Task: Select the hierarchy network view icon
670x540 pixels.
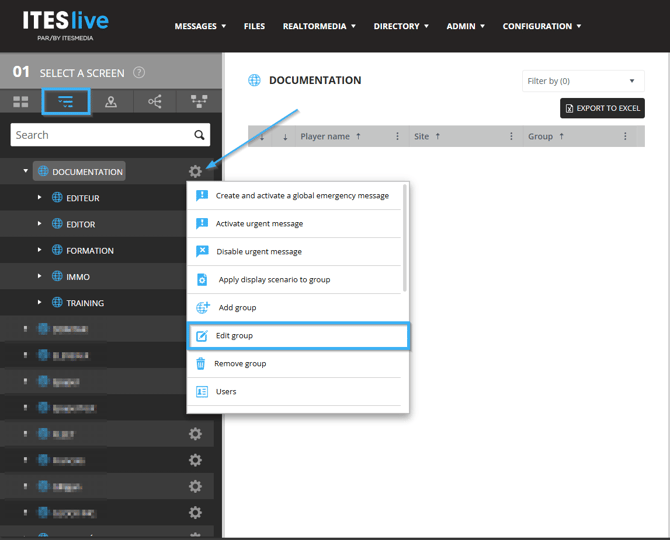Action: [199, 101]
